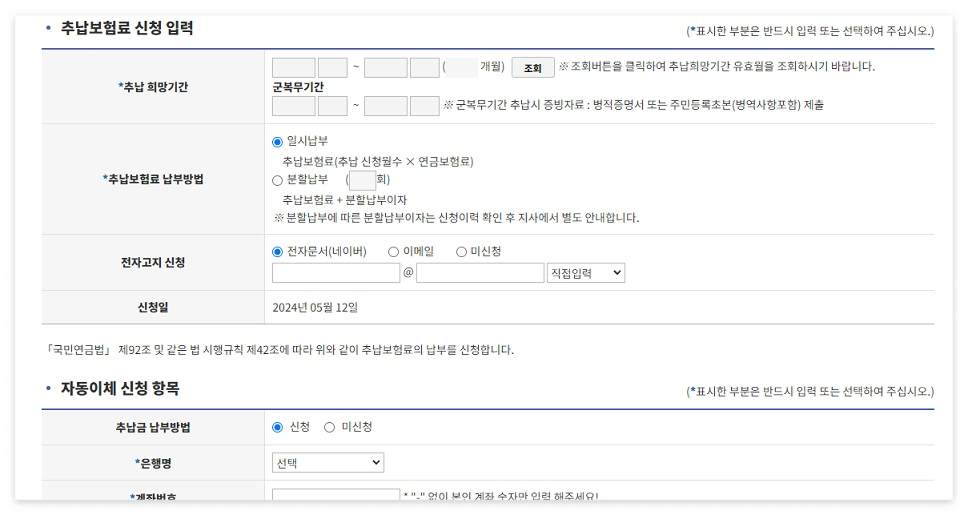The width and height of the screenshot is (968, 515).
Task: Click the 군복무기간 label text
Action: [298, 87]
